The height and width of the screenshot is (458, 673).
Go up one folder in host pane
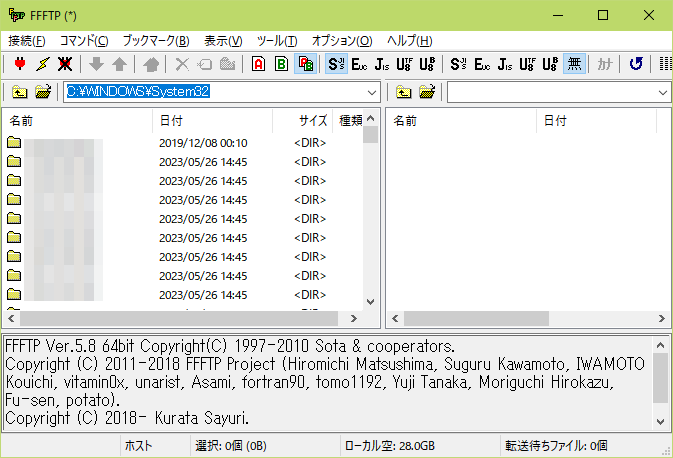point(404,92)
